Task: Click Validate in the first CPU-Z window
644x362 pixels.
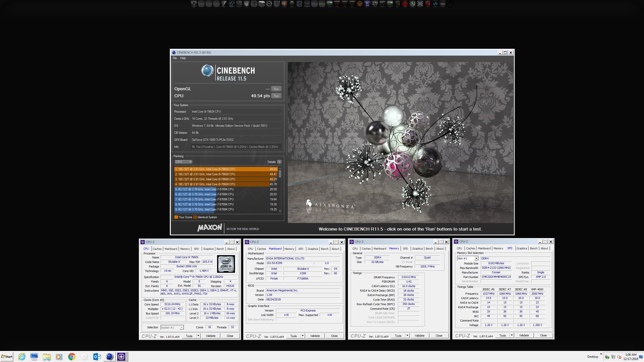Action: [x=210, y=336]
